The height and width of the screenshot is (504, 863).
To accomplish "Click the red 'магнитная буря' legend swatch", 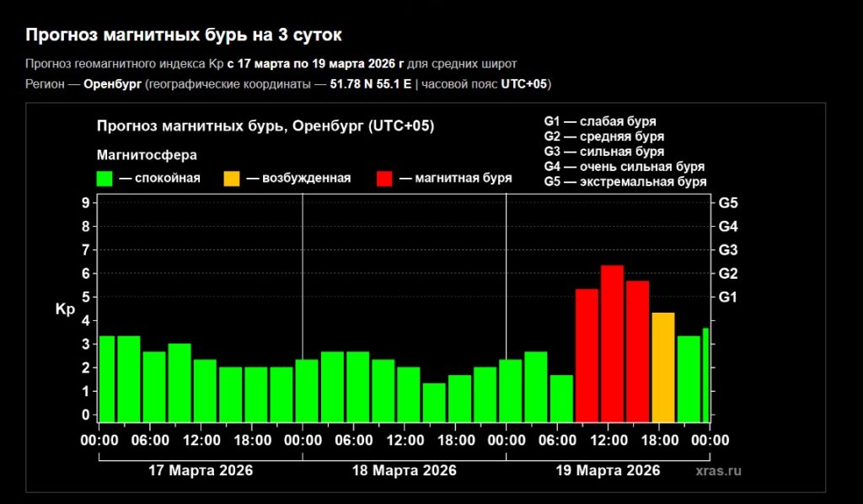I will pos(384,179).
